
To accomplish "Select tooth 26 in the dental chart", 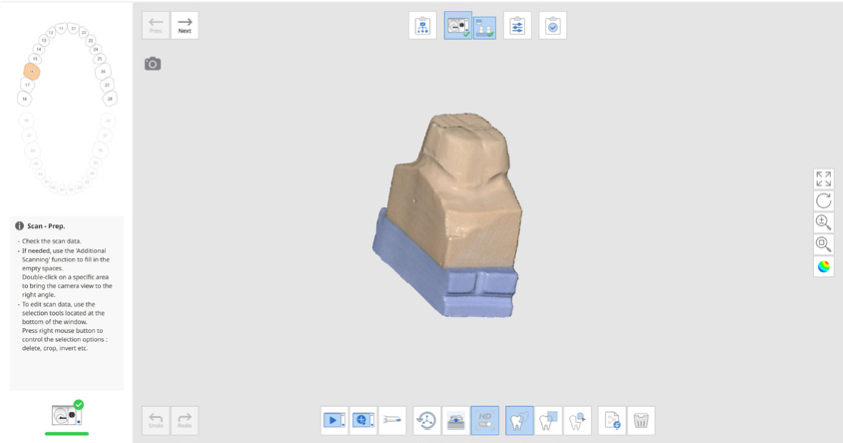I will click(103, 72).
